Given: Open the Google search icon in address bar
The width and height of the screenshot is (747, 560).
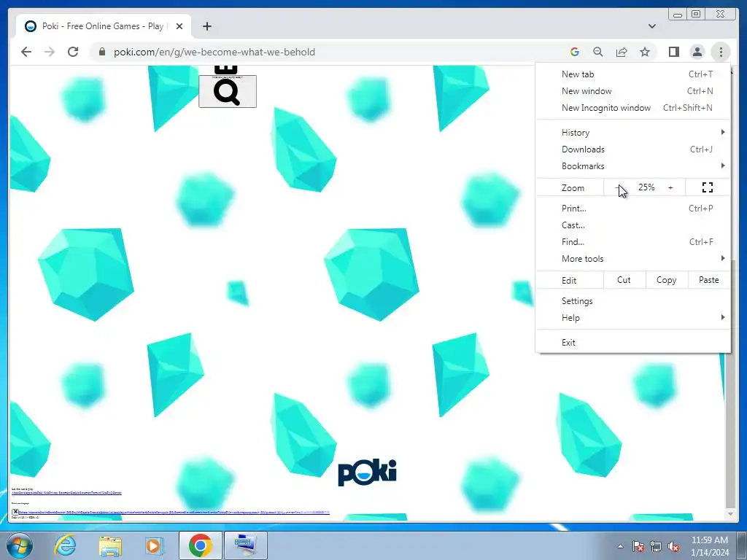Looking at the screenshot, I should tap(575, 52).
